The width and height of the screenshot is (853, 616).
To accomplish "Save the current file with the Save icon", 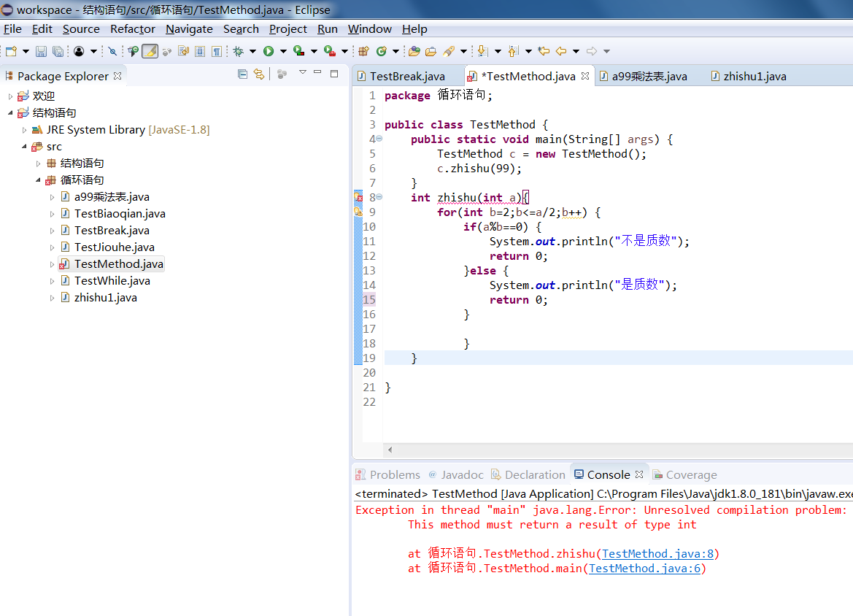I will coord(42,51).
